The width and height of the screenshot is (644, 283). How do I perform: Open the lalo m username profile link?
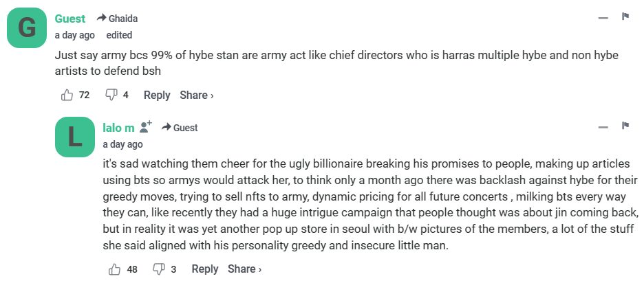118,127
